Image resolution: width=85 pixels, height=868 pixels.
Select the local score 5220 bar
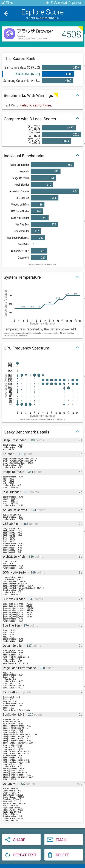(x=61, y=134)
